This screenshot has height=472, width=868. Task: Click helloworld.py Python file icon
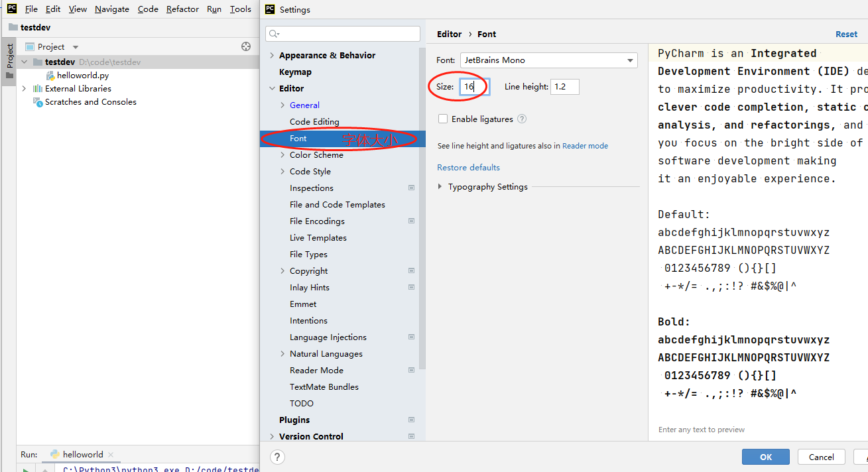pos(50,76)
